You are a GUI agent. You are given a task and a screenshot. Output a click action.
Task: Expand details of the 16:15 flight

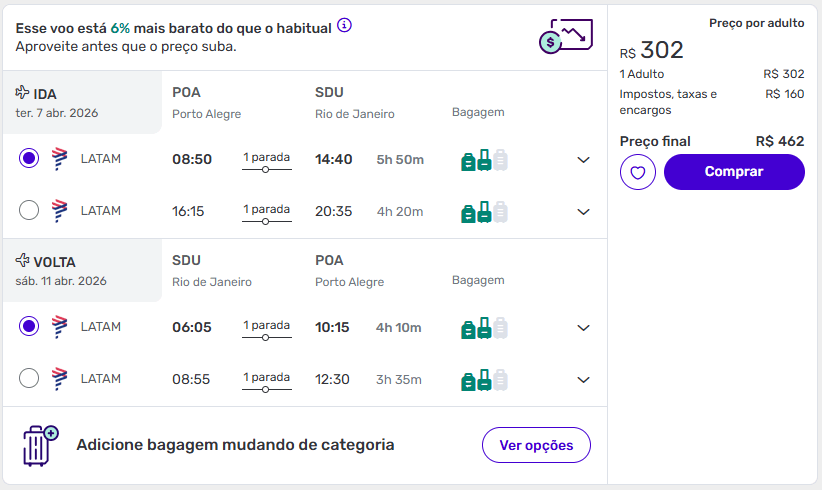(584, 212)
